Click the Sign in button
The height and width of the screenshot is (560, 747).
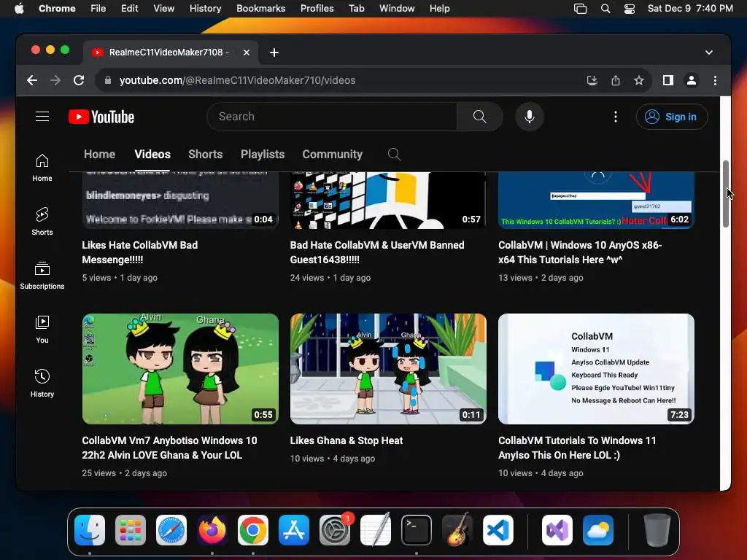pyautogui.click(x=672, y=117)
